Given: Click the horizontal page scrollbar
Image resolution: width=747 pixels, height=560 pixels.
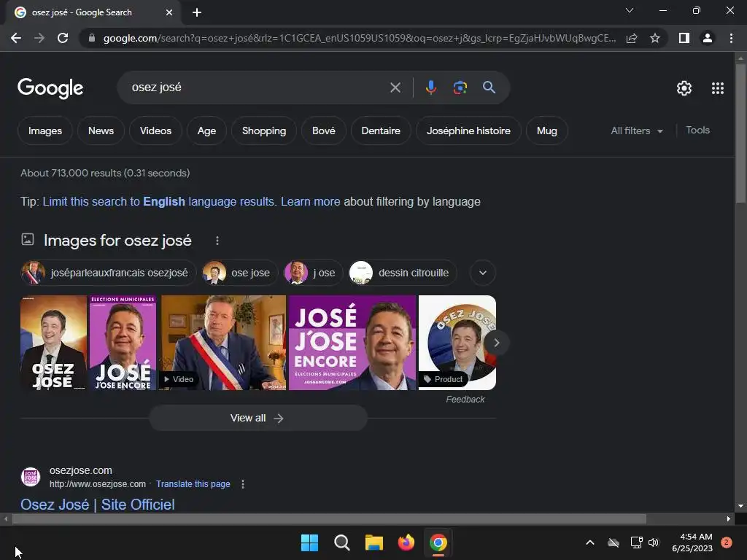Looking at the screenshot, I should tap(329, 519).
